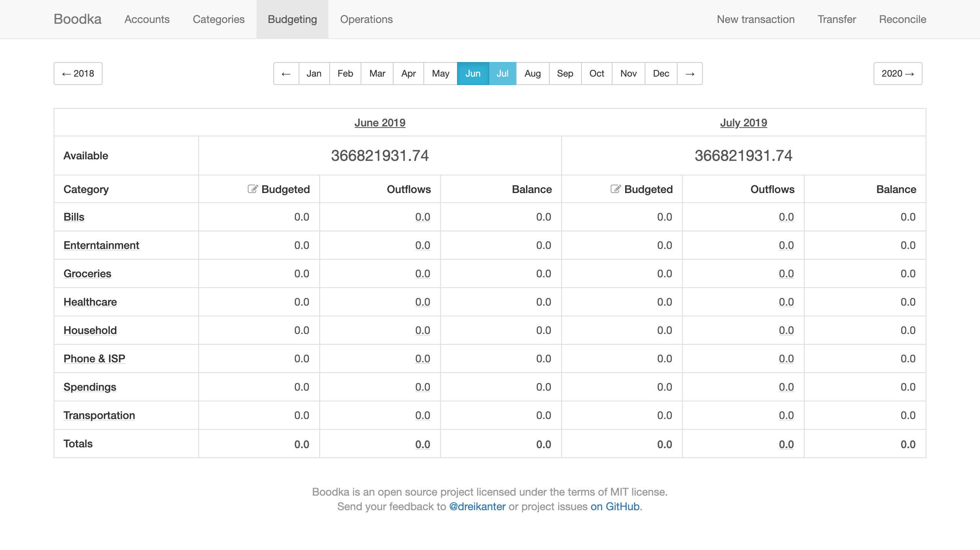Open Transportation outflows for July

[x=786, y=415]
